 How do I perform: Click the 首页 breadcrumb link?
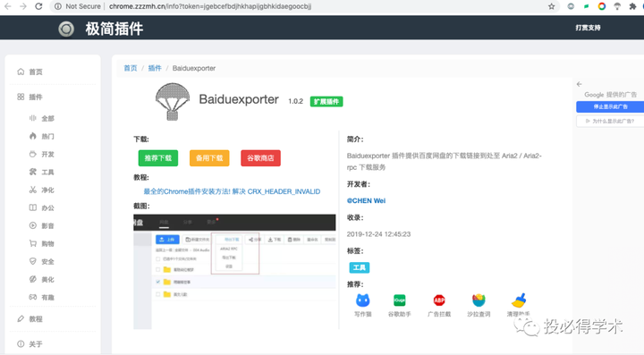point(131,68)
